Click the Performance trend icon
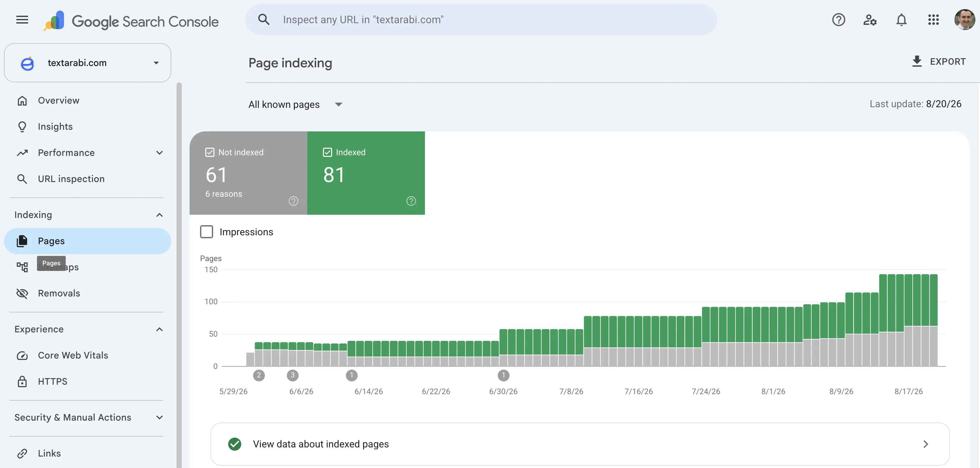Image resolution: width=980 pixels, height=468 pixels. click(22, 153)
